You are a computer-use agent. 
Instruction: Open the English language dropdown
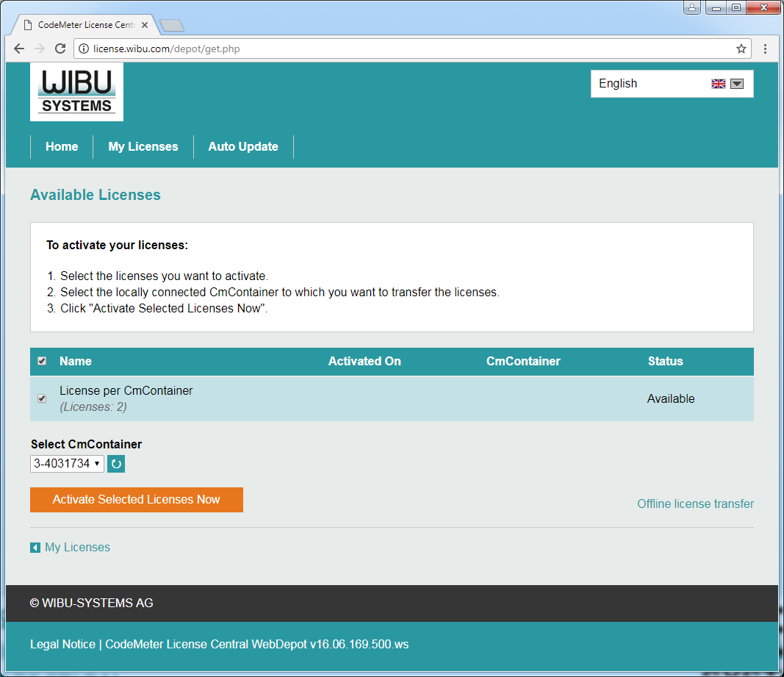pyautogui.click(x=672, y=84)
